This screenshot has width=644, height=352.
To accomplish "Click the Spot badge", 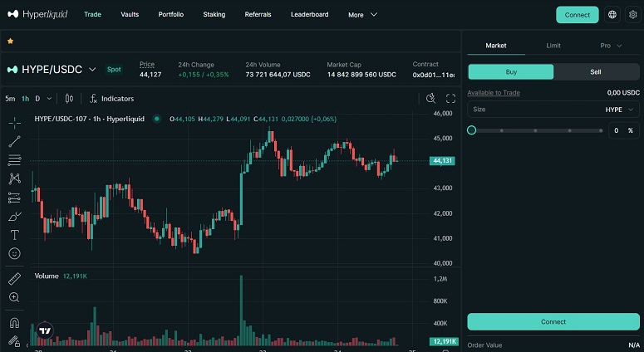I will tap(114, 70).
